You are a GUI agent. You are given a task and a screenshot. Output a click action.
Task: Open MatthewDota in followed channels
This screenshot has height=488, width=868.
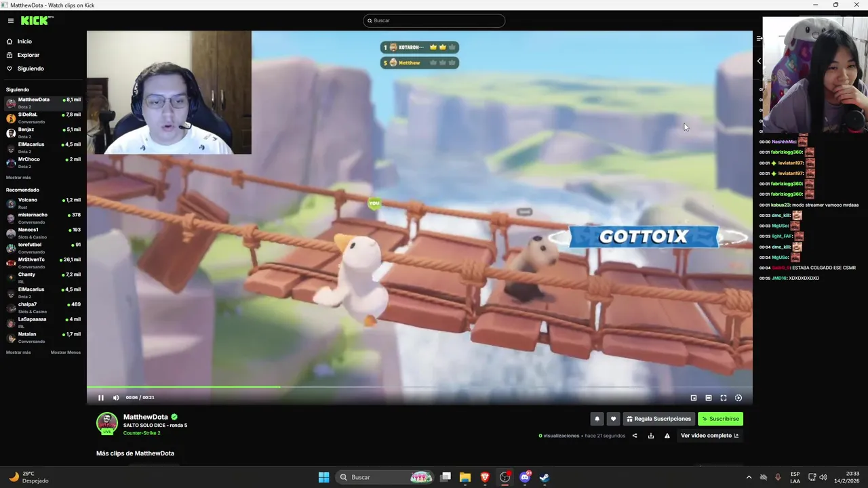tap(43, 103)
